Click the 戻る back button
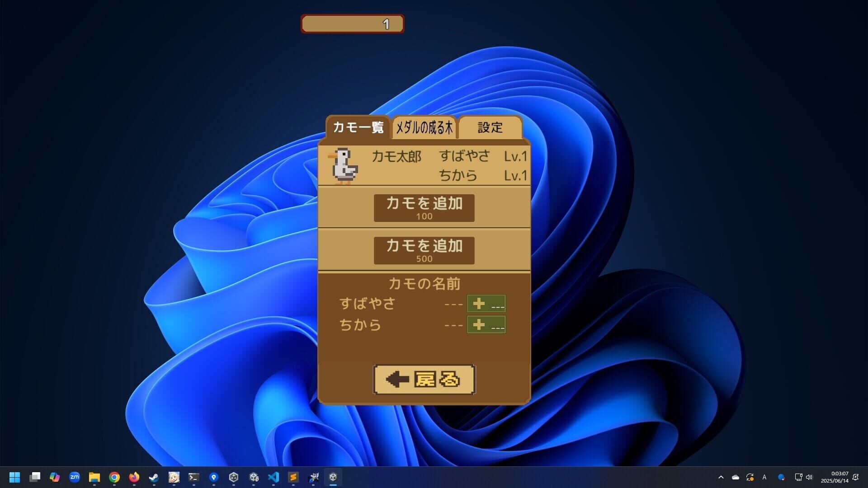Screen dimensions: 868x488 coord(424,380)
